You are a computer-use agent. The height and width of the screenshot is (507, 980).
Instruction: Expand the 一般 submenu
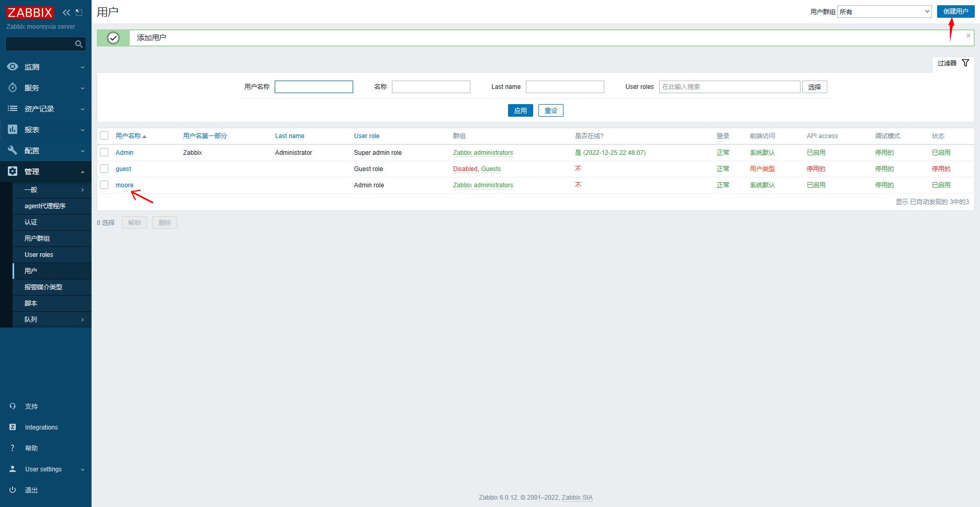(52, 190)
